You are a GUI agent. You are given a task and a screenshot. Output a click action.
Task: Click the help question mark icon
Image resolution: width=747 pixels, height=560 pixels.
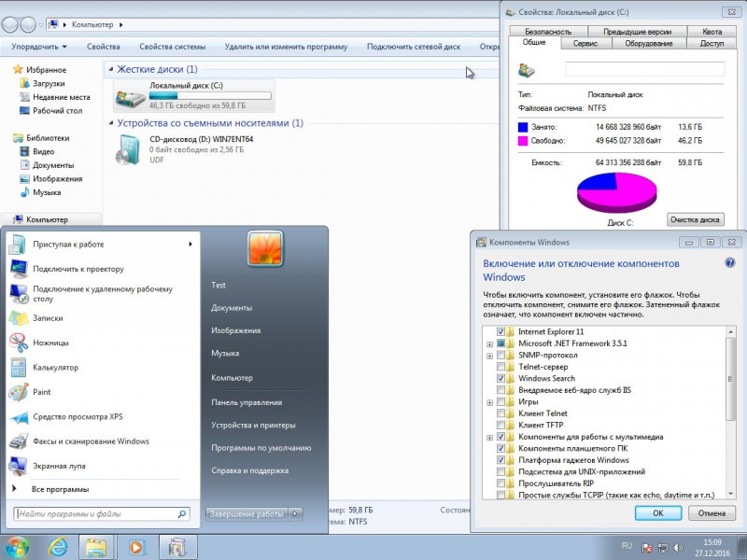tap(729, 263)
